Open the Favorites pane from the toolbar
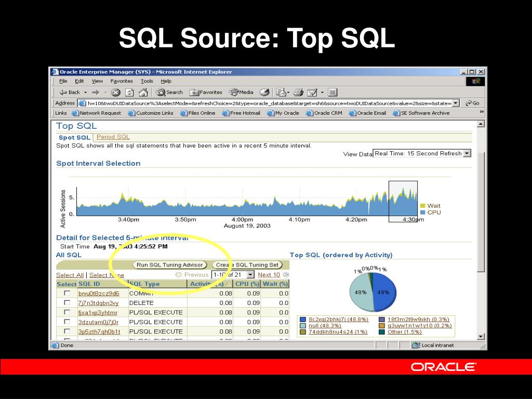This screenshot has width=532, height=399. (206, 92)
